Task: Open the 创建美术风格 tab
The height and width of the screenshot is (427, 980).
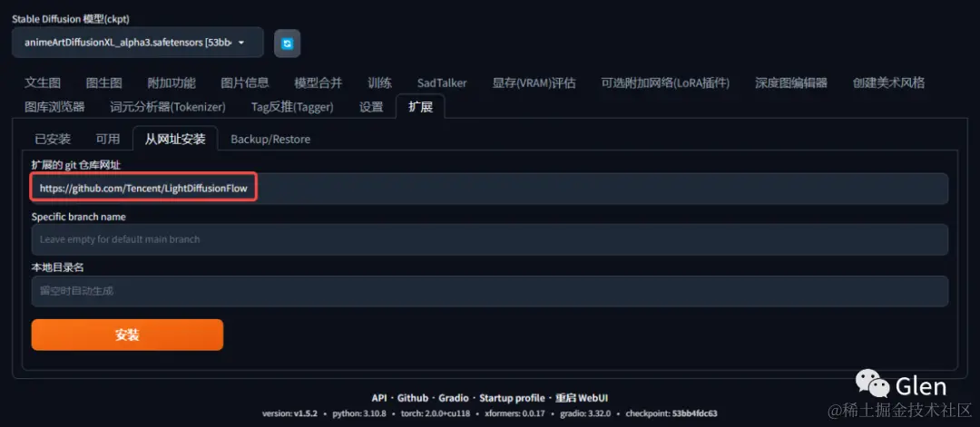Action: click(x=888, y=83)
